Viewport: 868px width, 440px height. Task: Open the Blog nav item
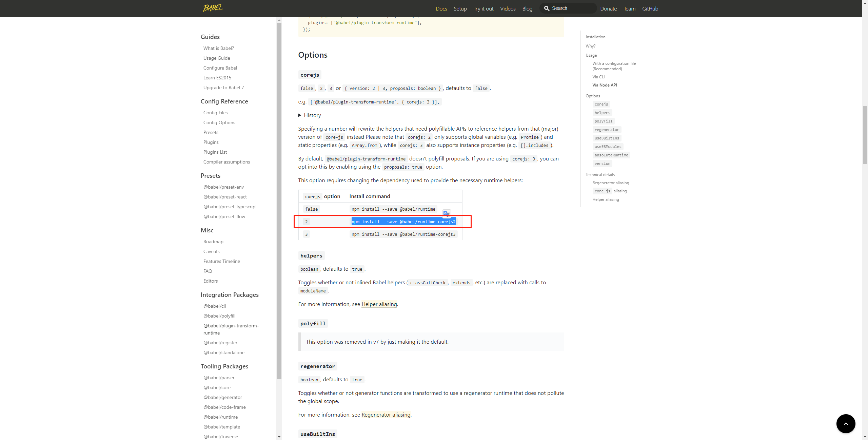[x=527, y=8]
